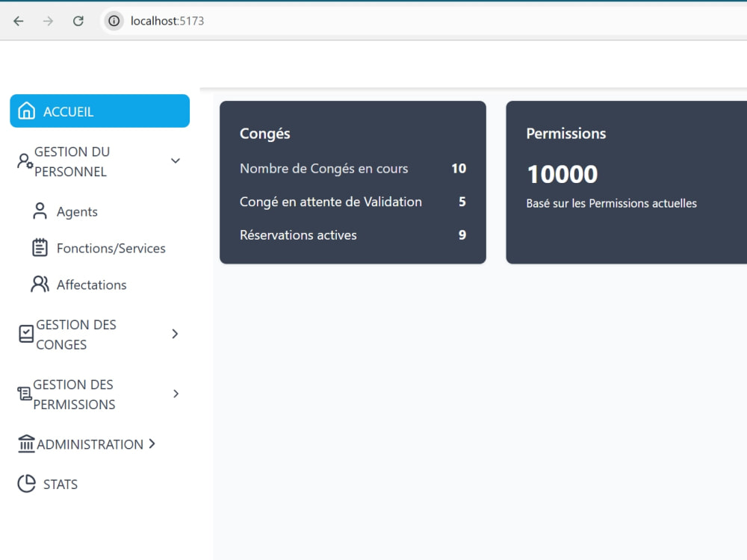Click the Permissions card title
This screenshot has height=560, width=747.
566,134
